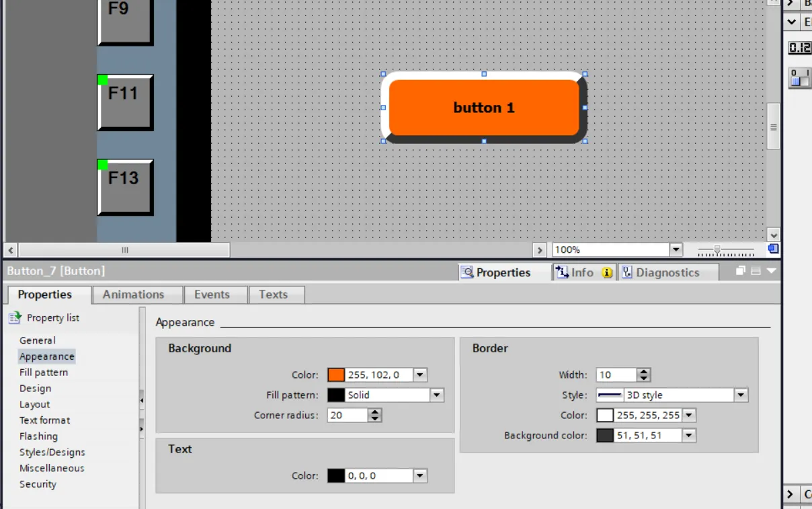Viewport: 812px width, 509px height.
Task: Click the black text color swatch
Action: pyautogui.click(x=336, y=476)
